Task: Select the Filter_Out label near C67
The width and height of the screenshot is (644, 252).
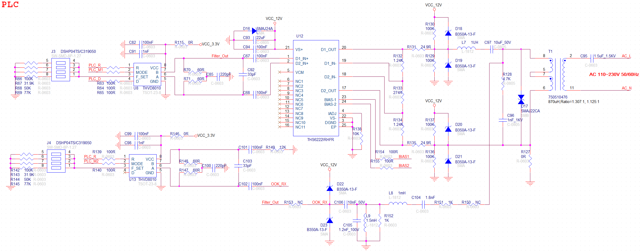Action: point(220,56)
